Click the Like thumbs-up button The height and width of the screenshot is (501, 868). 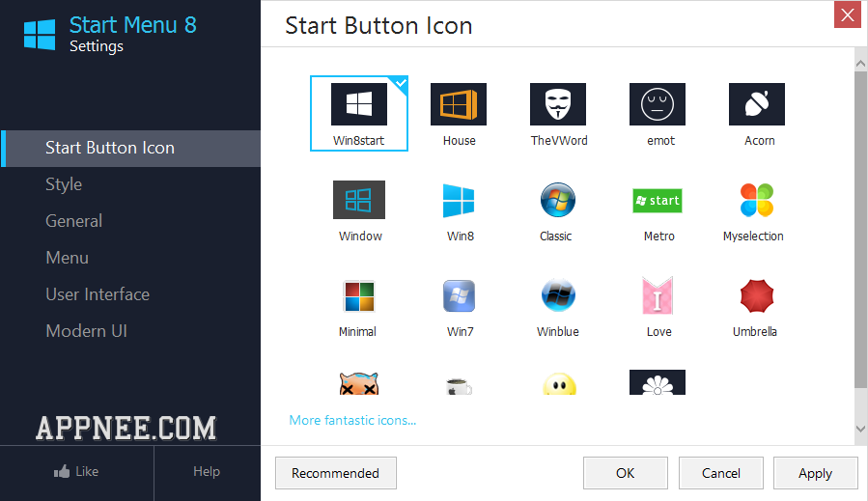pos(76,472)
